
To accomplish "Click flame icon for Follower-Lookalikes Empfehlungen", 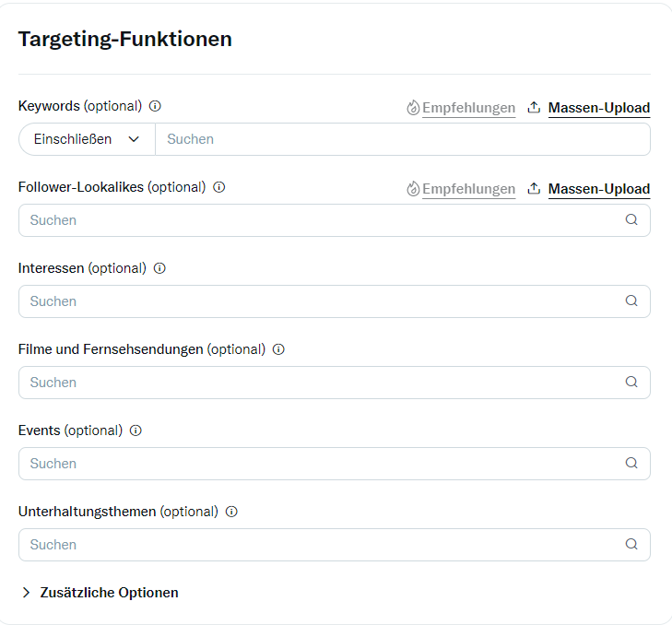I will (413, 189).
